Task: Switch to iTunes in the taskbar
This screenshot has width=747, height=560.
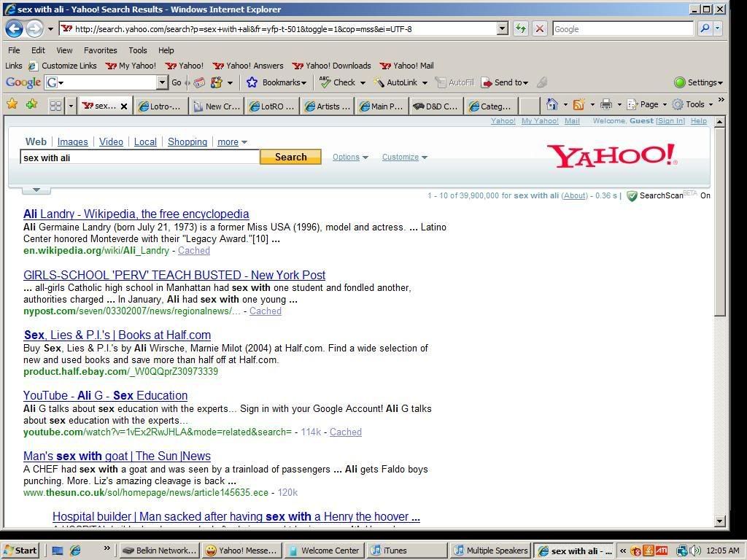Action: 408,551
